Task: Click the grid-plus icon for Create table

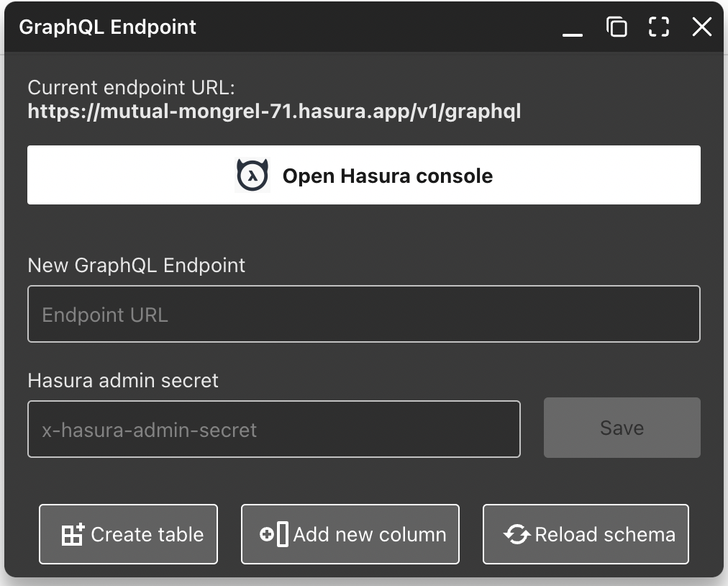Action: coord(73,534)
